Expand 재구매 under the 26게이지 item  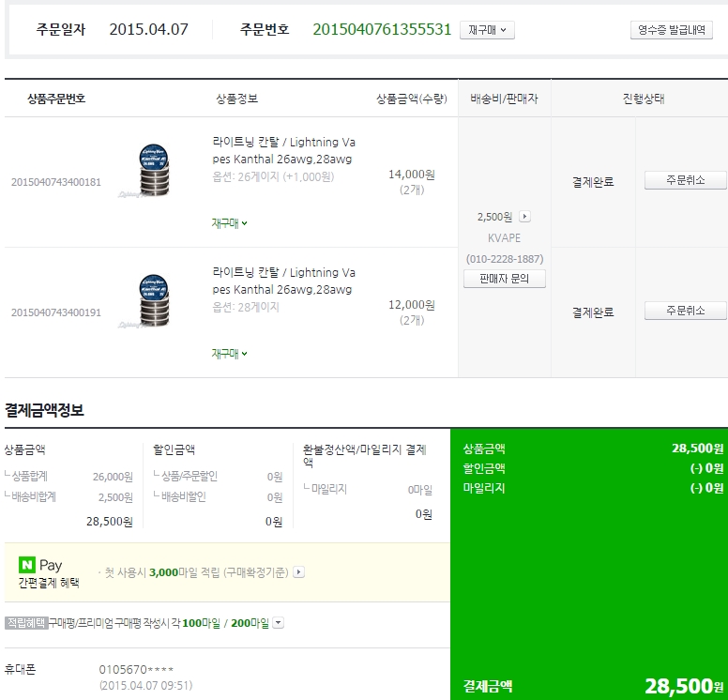pos(229,223)
